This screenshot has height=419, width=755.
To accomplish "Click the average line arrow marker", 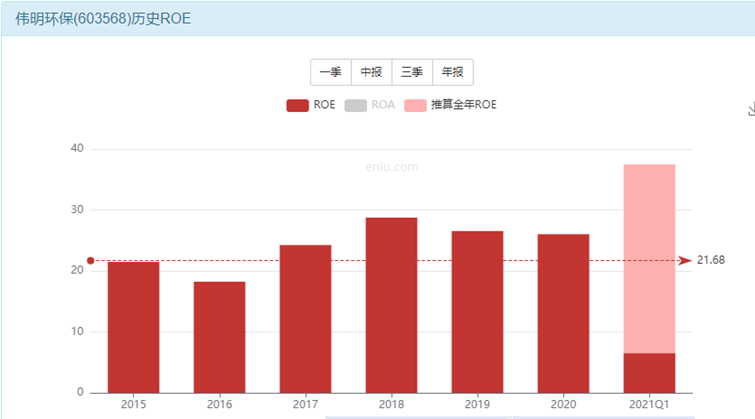I will click(x=685, y=261).
